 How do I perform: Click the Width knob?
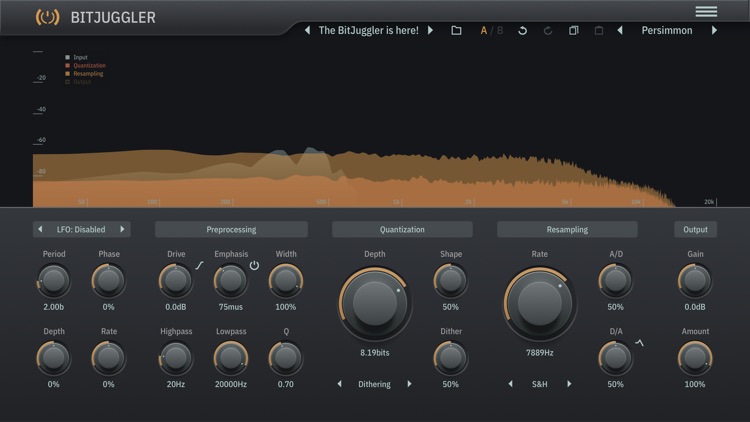click(x=286, y=280)
